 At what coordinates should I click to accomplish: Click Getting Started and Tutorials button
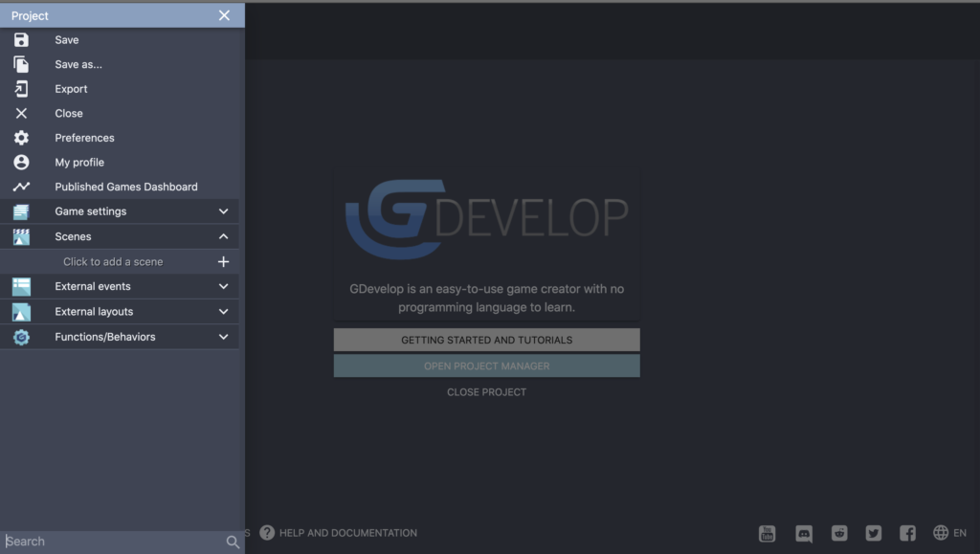(487, 340)
